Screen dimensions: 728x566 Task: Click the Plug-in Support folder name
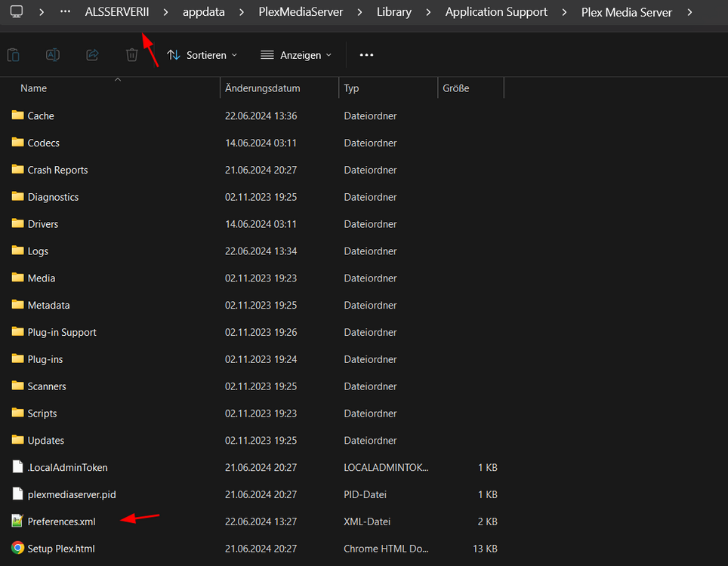[62, 333]
